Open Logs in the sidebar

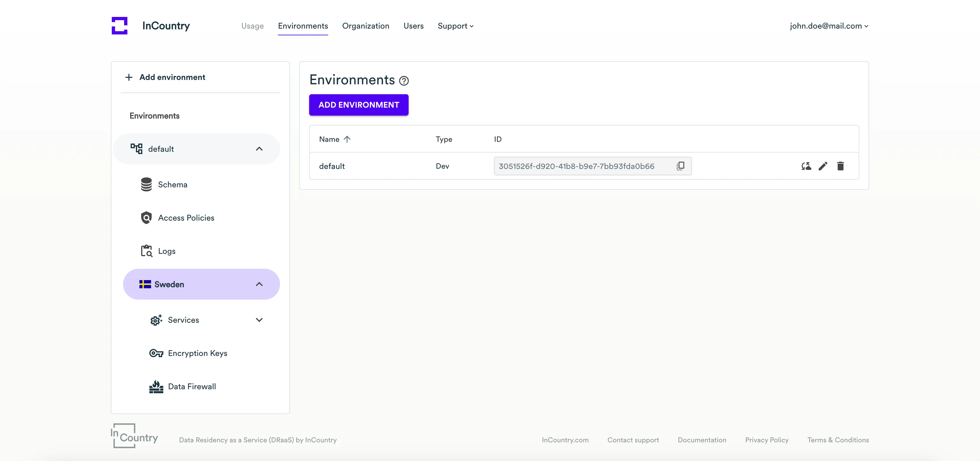(x=166, y=251)
